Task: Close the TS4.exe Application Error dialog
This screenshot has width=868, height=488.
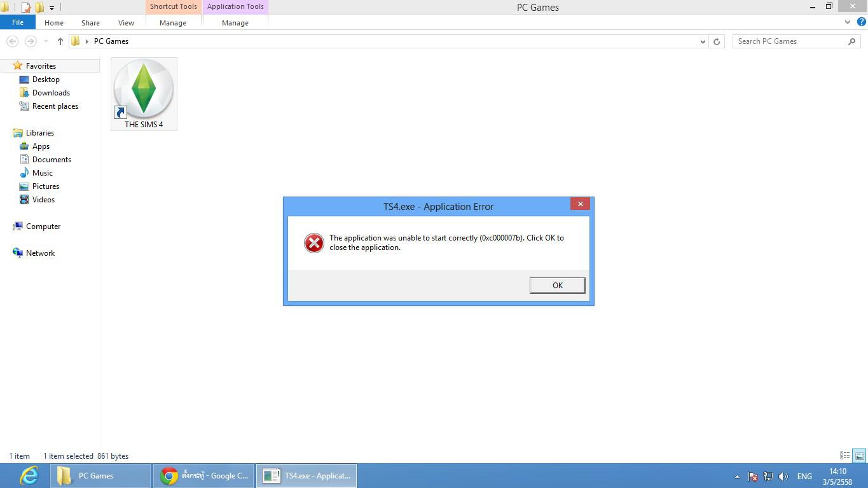Action: pyautogui.click(x=580, y=204)
